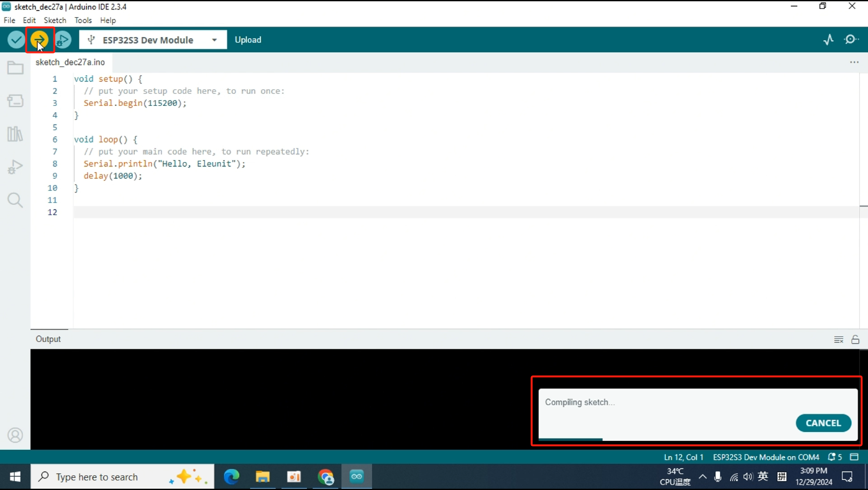This screenshot has height=490, width=868.
Task: Open the Debug sidebar panel
Action: click(15, 167)
